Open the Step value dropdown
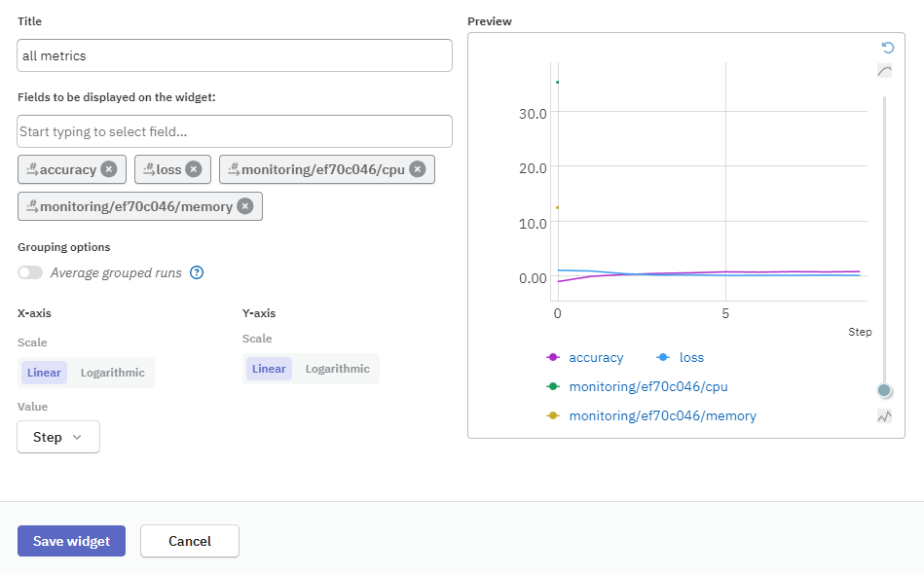The image size is (924, 575). tap(57, 437)
